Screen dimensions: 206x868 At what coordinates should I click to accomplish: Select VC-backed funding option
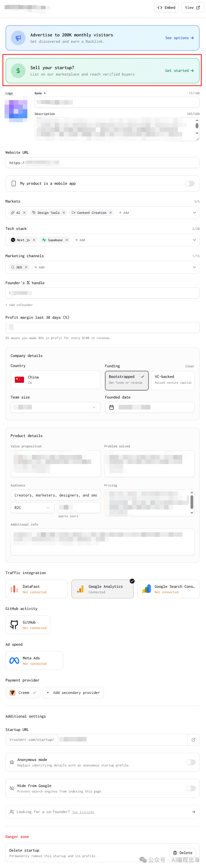click(173, 381)
